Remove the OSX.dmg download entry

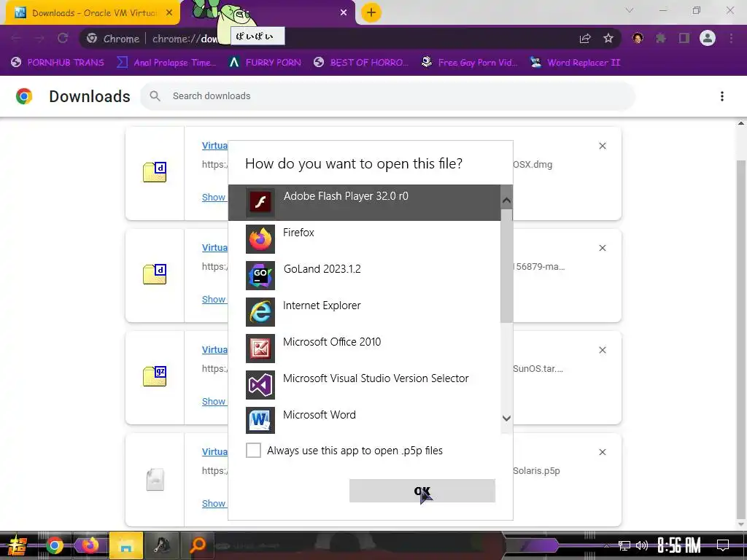[x=602, y=146]
